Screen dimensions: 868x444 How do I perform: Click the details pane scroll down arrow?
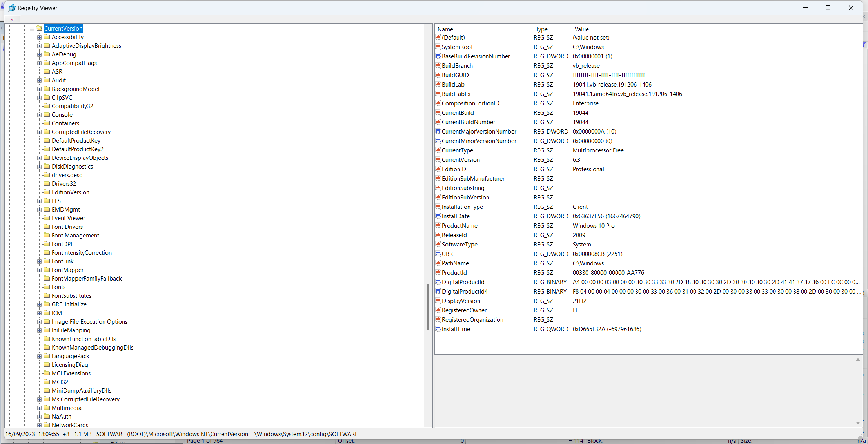(x=858, y=423)
